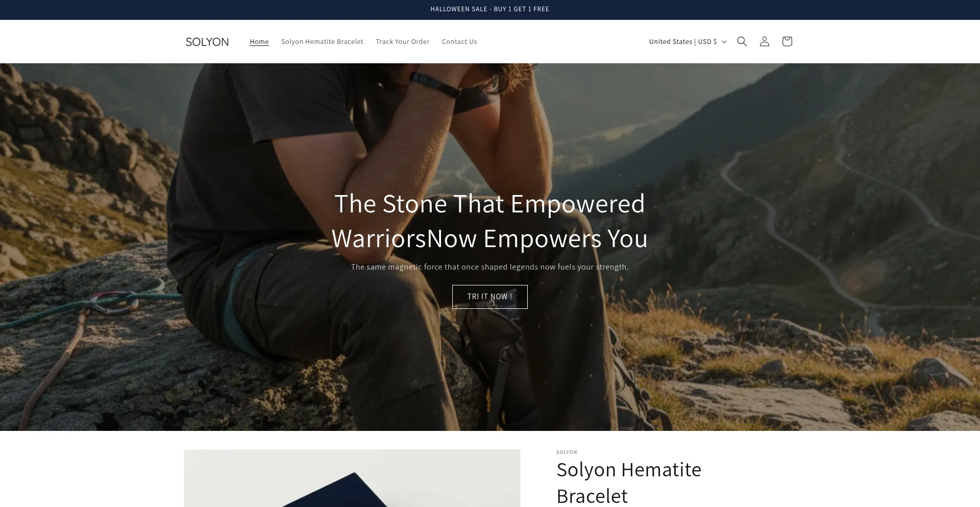
Task: Click the Solyon Hematite Bracelet product title
Action: pos(629,482)
